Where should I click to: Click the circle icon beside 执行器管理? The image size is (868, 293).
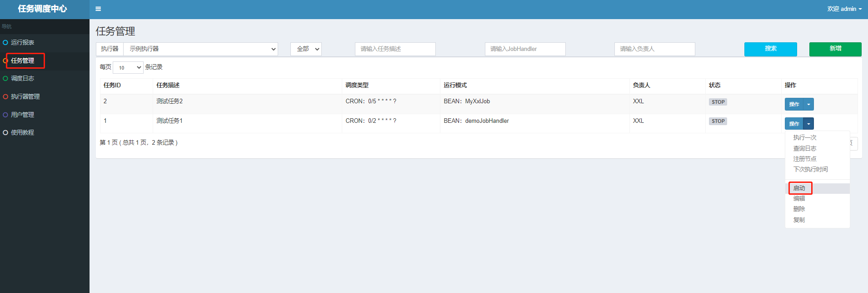pos(5,96)
